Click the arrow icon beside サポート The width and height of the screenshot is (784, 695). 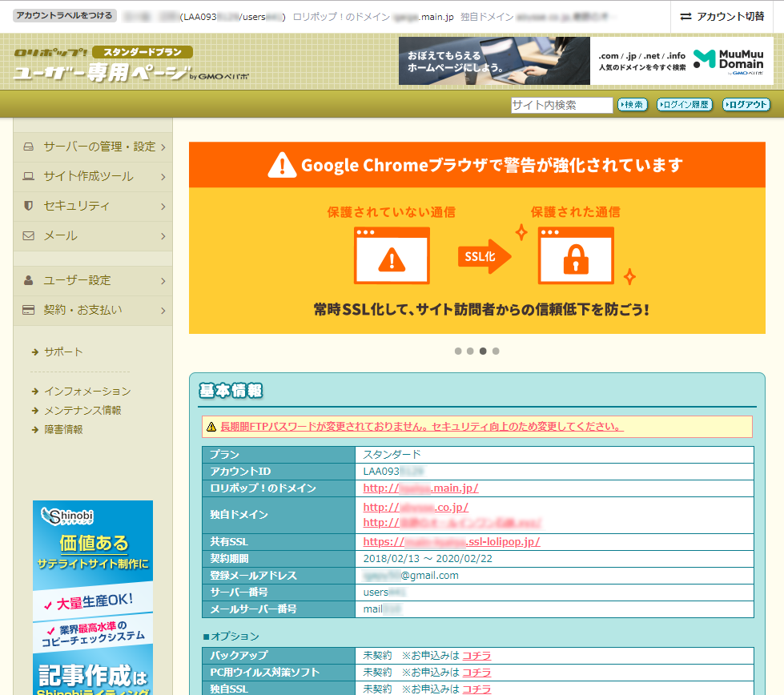tap(35, 352)
